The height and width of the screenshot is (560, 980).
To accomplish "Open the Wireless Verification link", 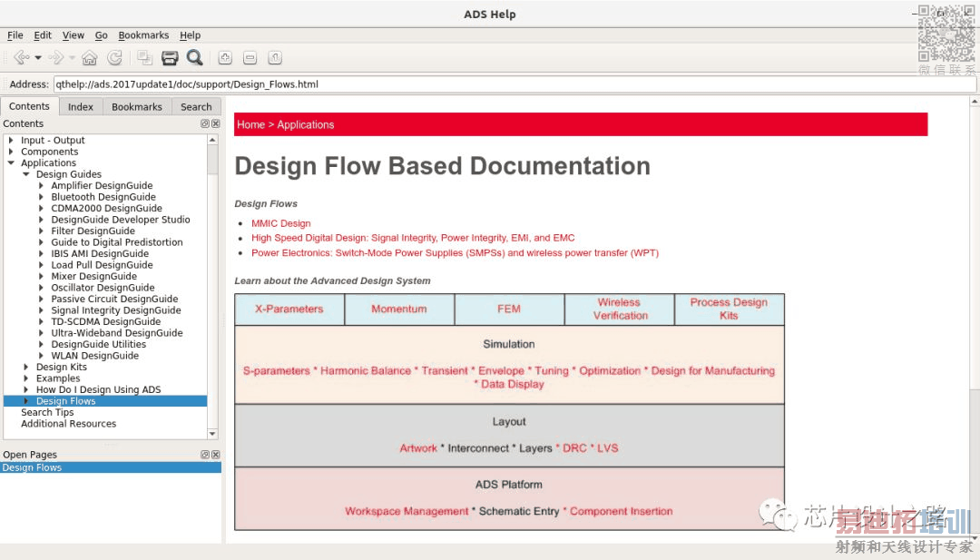I will (x=620, y=309).
